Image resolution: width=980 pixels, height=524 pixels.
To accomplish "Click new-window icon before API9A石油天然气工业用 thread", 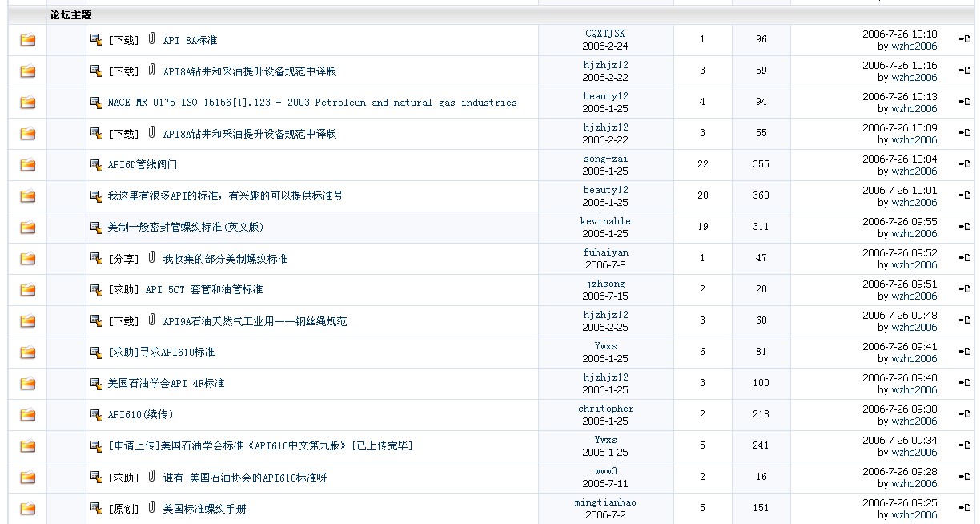I will (96, 321).
